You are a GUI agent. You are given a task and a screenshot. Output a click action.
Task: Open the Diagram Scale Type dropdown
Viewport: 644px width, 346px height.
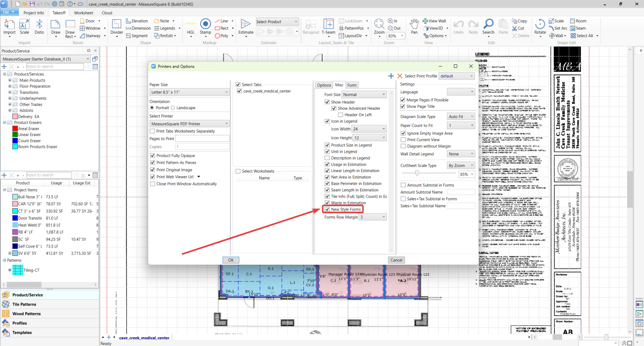[461, 117]
